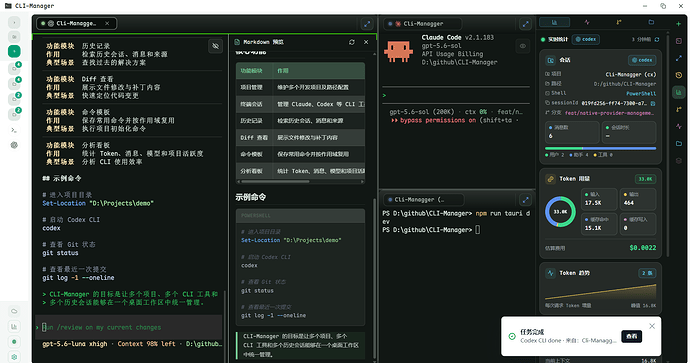Click the 查看 button in the notification

coord(631,336)
